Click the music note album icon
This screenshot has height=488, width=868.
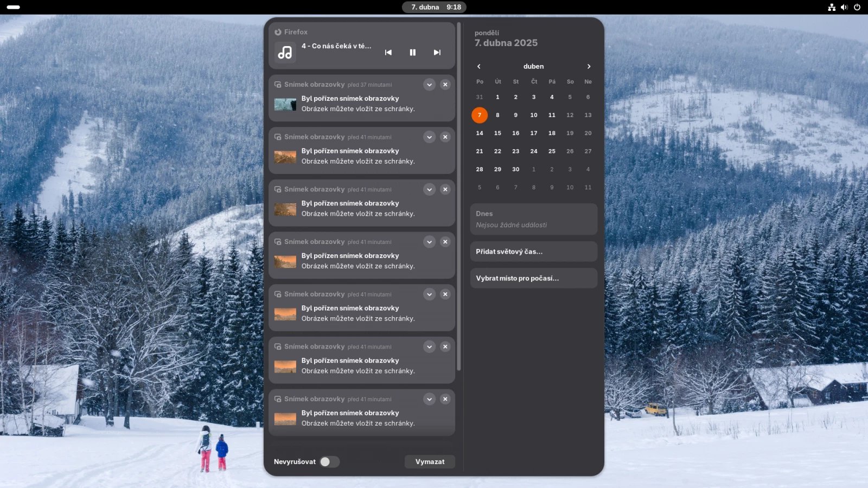point(285,53)
